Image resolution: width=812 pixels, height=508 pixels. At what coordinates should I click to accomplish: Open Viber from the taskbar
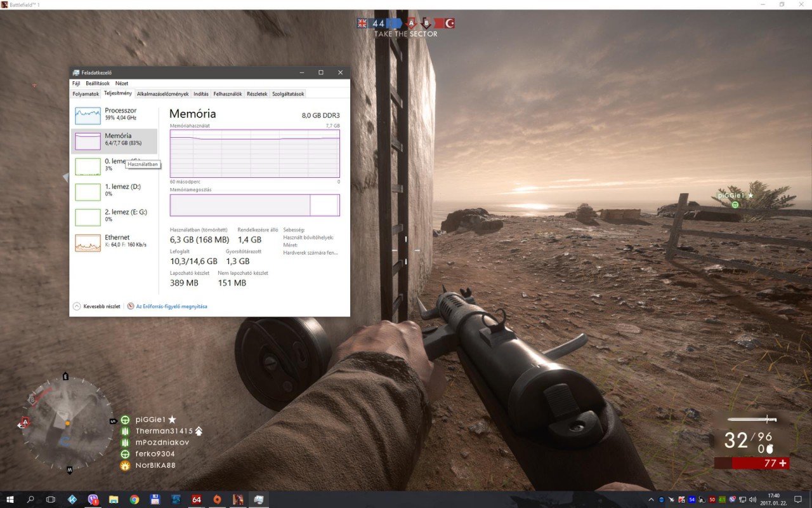click(93, 499)
